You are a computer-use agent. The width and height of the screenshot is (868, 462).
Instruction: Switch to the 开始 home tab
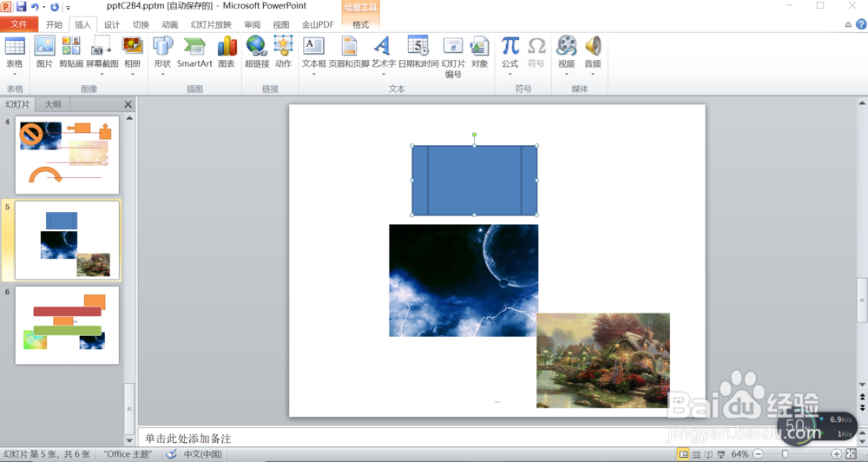coord(54,24)
